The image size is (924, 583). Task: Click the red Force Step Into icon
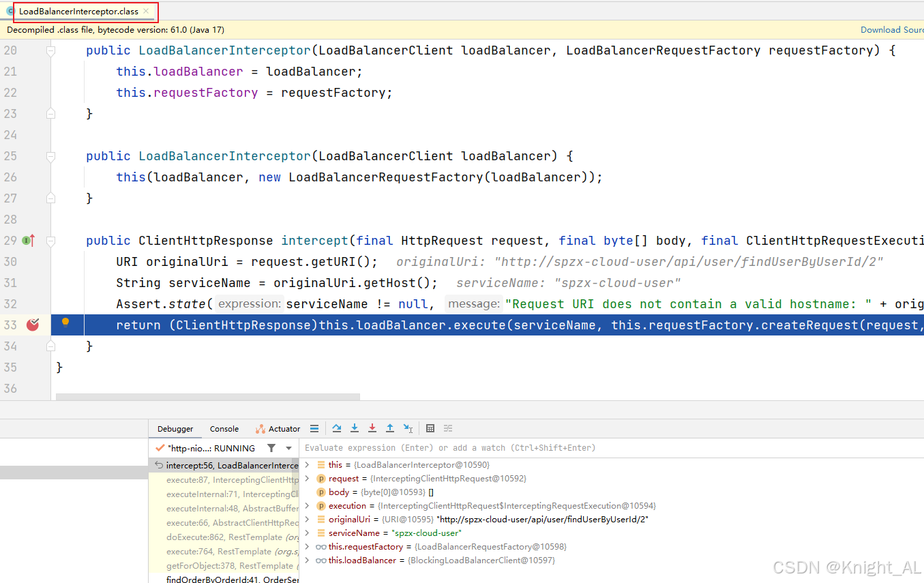click(372, 428)
